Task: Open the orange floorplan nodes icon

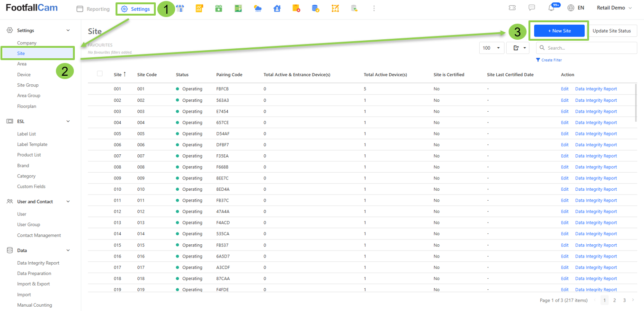Action: tap(335, 9)
